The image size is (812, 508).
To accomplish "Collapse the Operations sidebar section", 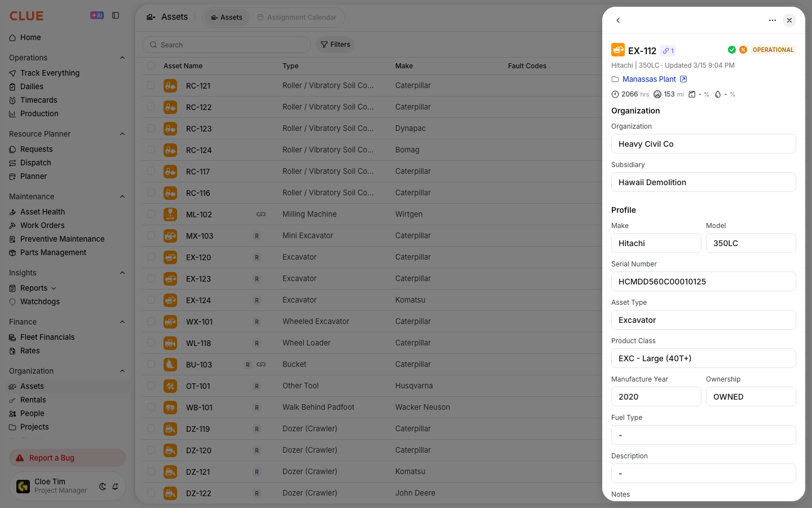I will click(x=122, y=58).
